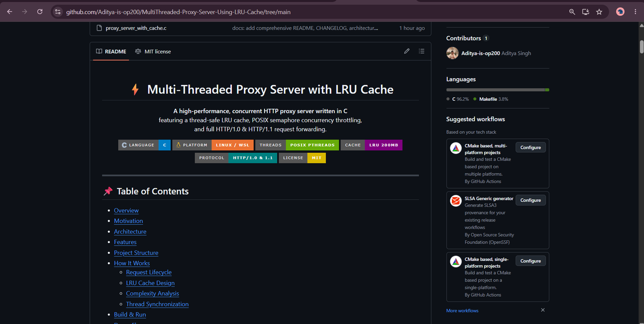Click the file icon next to proxy_server_with_cache.c
The height and width of the screenshot is (324, 644).
click(99, 28)
